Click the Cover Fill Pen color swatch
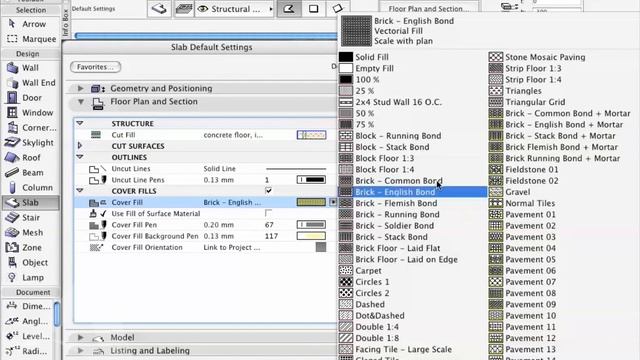This screenshot has width=640, height=360. (311, 224)
